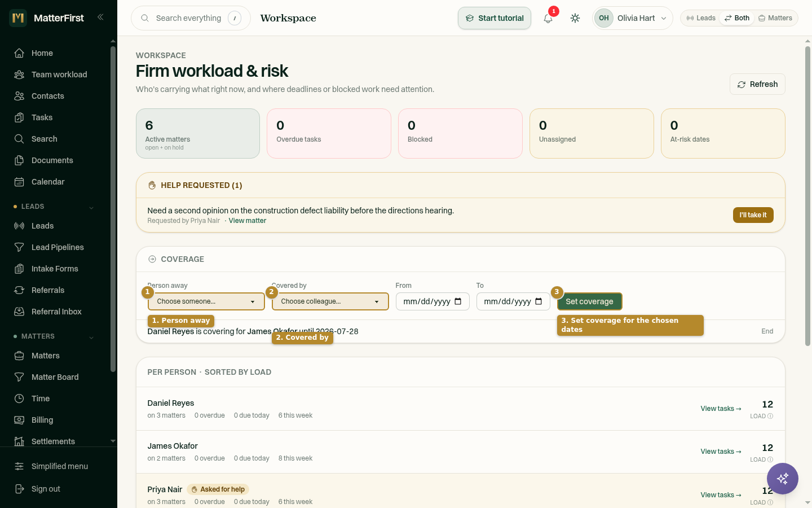Click the Billing banknote icon
The width and height of the screenshot is (812, 508).
(x=19, y=420)
